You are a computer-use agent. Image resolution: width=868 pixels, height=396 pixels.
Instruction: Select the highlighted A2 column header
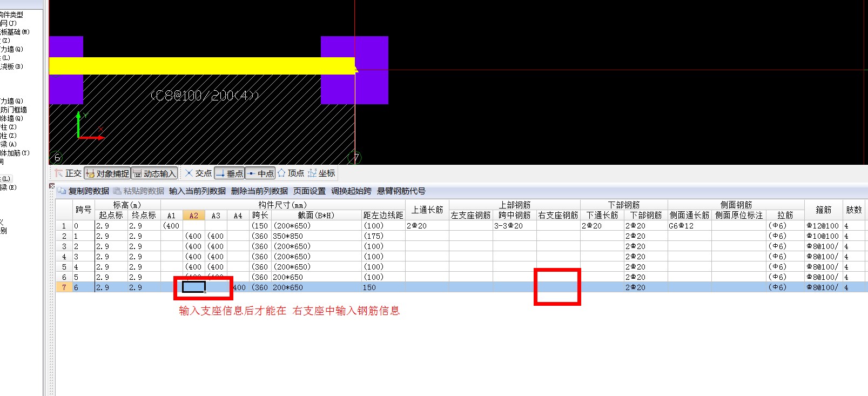coord(193,215)
